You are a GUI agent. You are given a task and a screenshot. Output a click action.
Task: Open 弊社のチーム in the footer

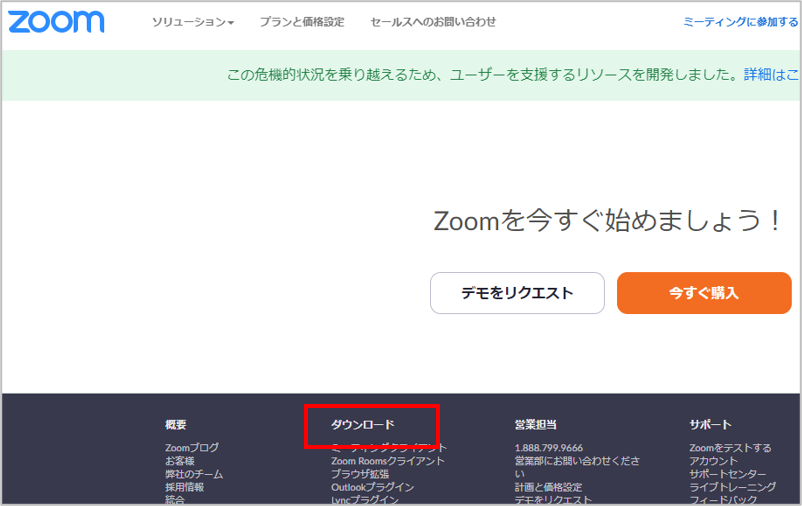point(194,474)
